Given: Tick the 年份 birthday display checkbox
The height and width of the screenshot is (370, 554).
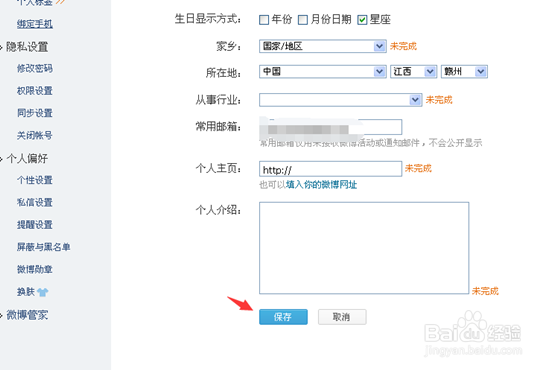Looking at the screenshot, I should coord(264,20).
